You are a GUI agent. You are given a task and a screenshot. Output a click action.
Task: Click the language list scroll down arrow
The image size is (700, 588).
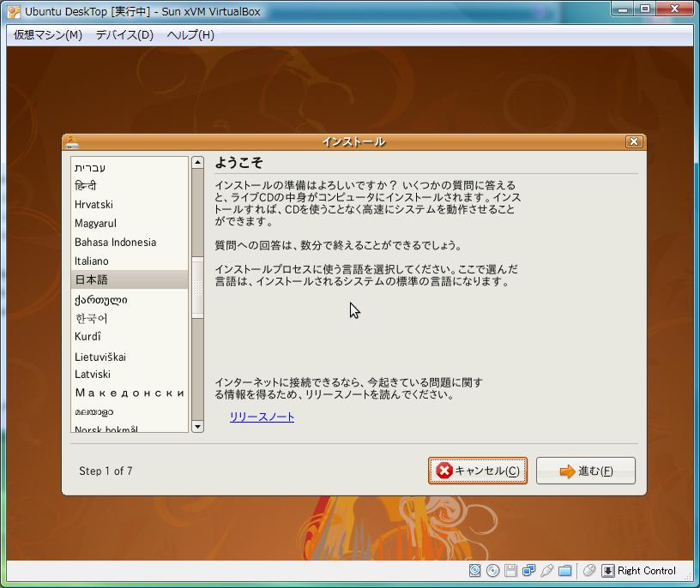click(197, 427)
